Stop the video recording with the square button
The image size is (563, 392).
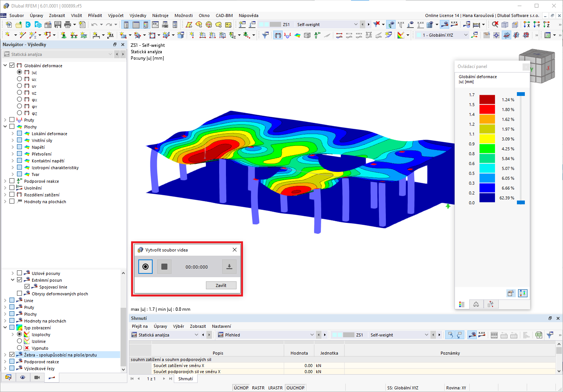[x=164, y=267]
